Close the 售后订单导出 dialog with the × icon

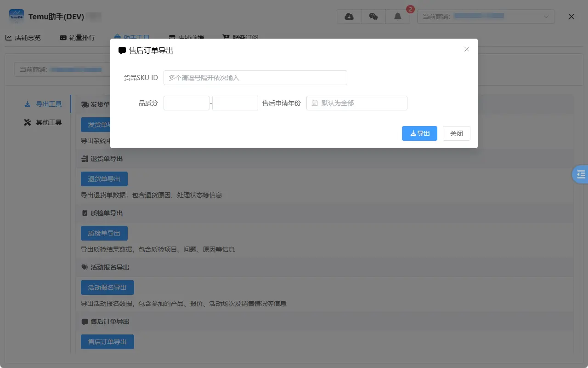466,49
